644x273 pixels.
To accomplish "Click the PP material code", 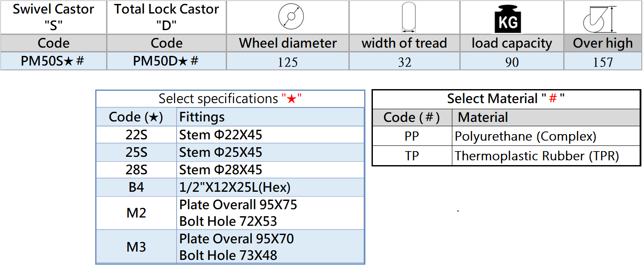I will click(412, 137).
